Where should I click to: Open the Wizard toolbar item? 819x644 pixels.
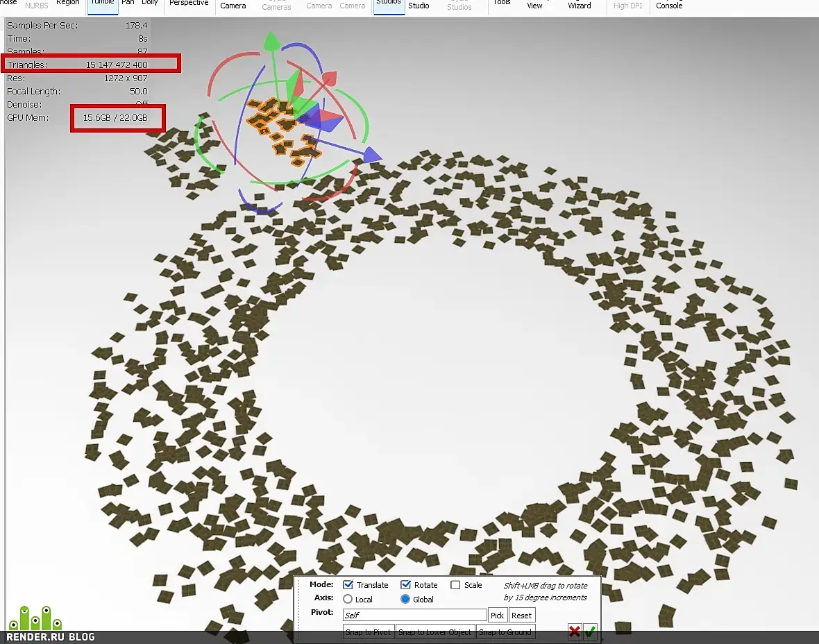[580, 6]
